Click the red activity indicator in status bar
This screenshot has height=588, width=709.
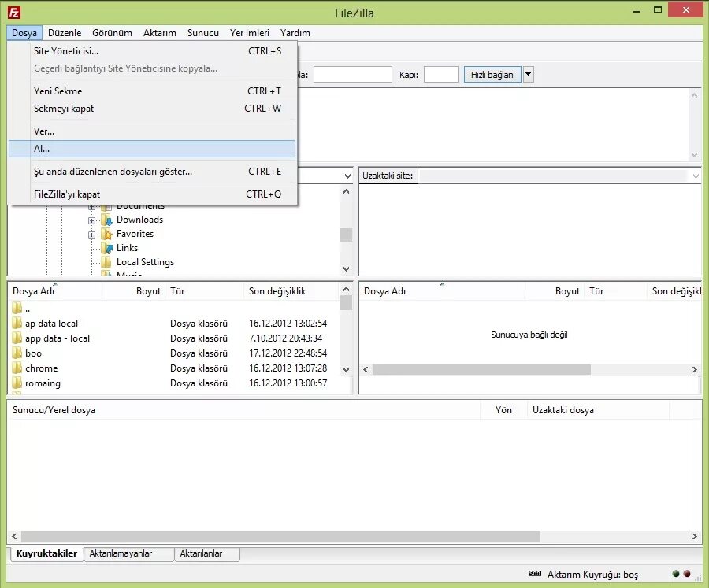click(687, 574)
